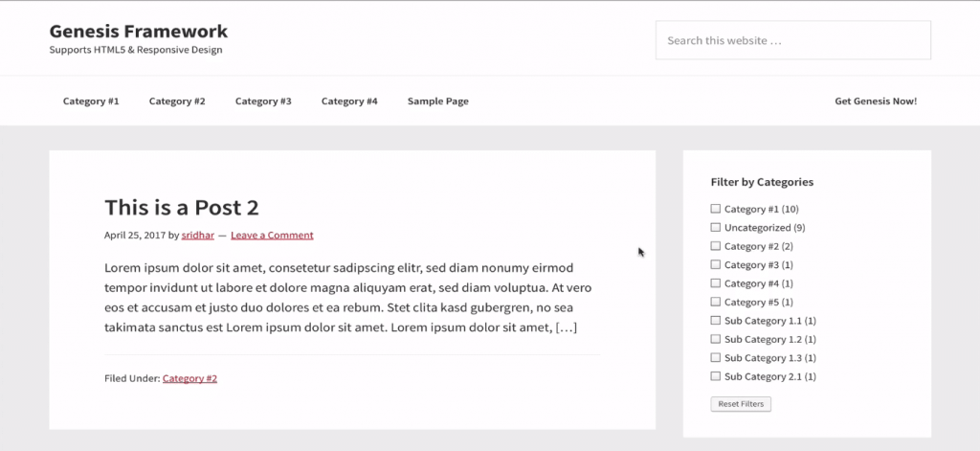Enable the Sub Category 1.2 checkbox

(x=715, y=339)
